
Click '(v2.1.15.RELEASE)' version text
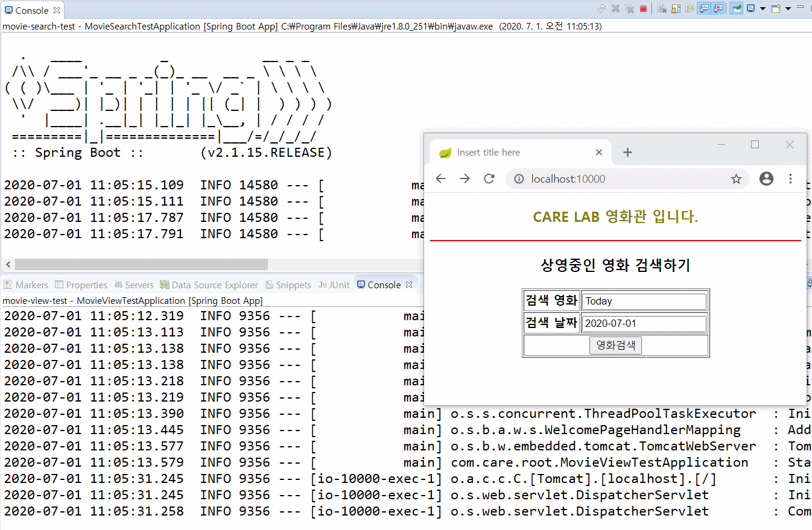click(266, 153)
